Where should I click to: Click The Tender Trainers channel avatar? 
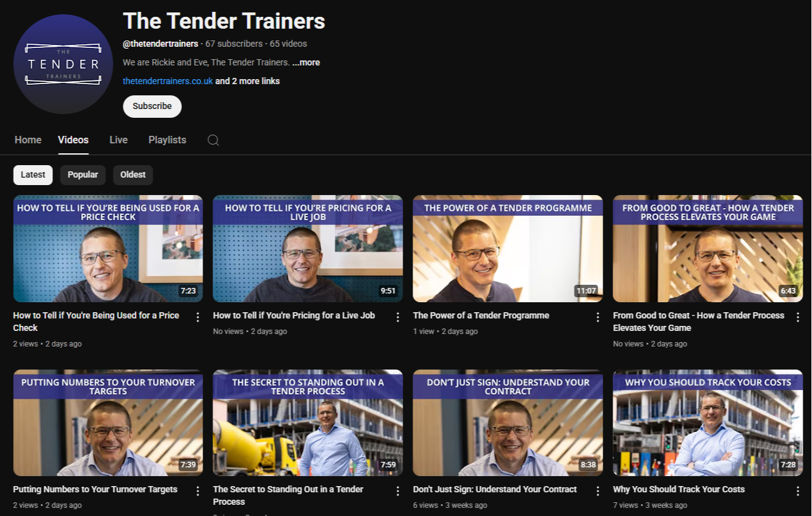(x=64, y=64)
